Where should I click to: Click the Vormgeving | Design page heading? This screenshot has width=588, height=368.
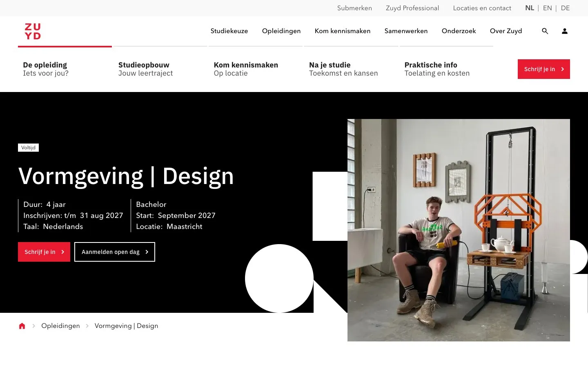126,176
